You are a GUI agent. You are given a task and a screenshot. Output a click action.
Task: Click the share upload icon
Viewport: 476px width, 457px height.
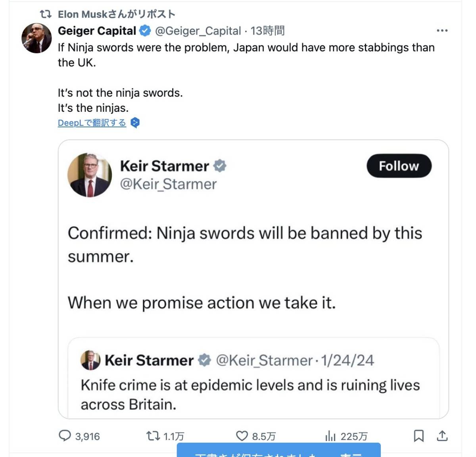[442, 436]
